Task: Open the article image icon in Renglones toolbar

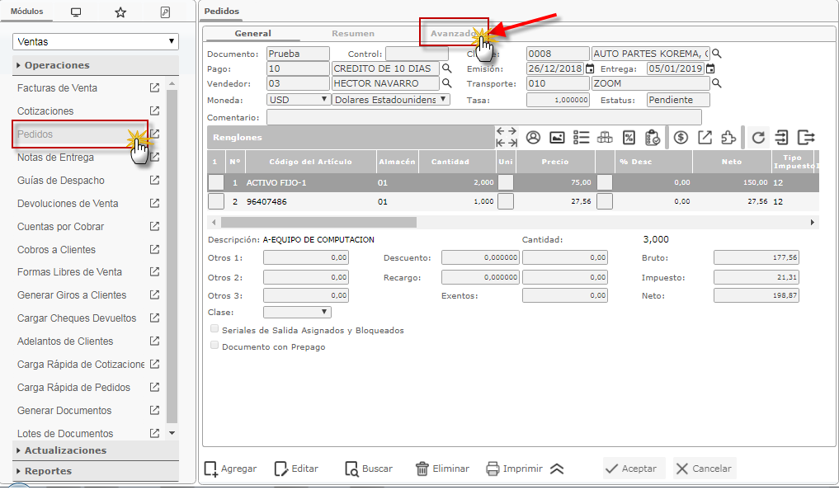Action: [557, 138]
